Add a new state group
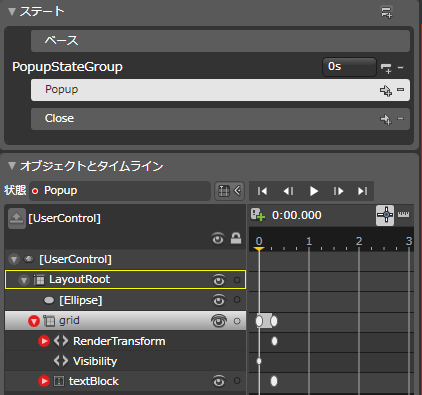The height and width of the screenshot is (395, 422). [386, 13]
